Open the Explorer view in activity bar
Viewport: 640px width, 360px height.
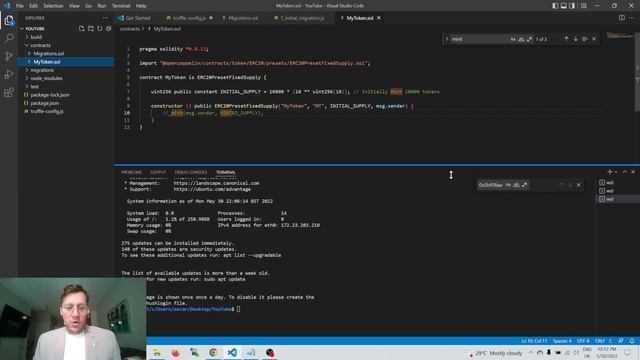point(9,20)
